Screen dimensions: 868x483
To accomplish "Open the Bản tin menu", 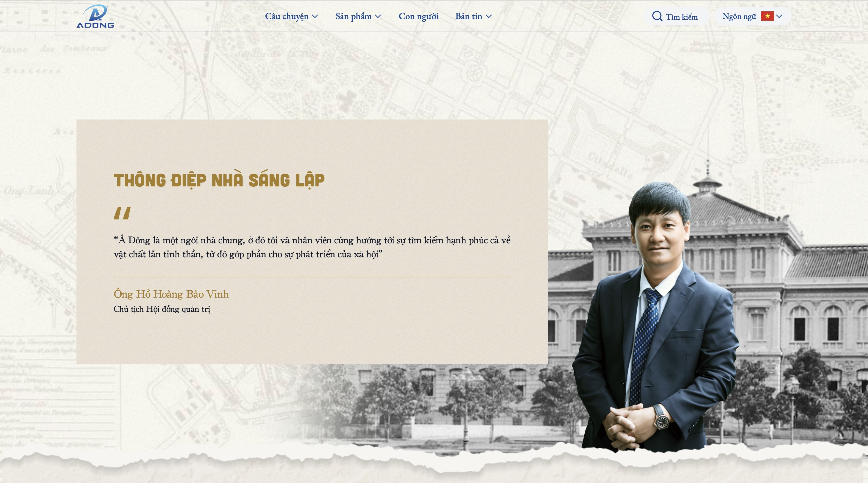I will [x=469, y=16].
